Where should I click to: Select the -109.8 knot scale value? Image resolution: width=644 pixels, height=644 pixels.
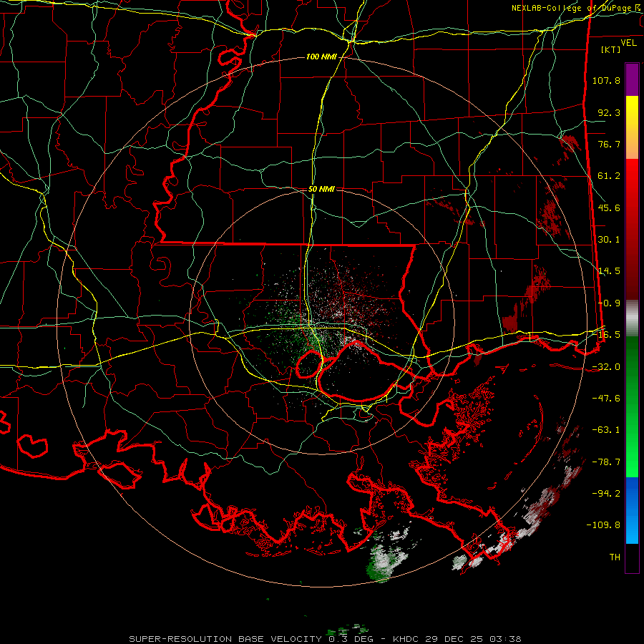tap(603, 525)
